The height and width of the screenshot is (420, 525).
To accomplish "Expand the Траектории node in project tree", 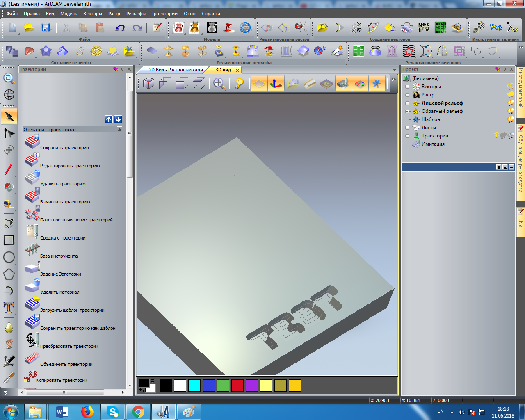I will click(x=407, y=136).
